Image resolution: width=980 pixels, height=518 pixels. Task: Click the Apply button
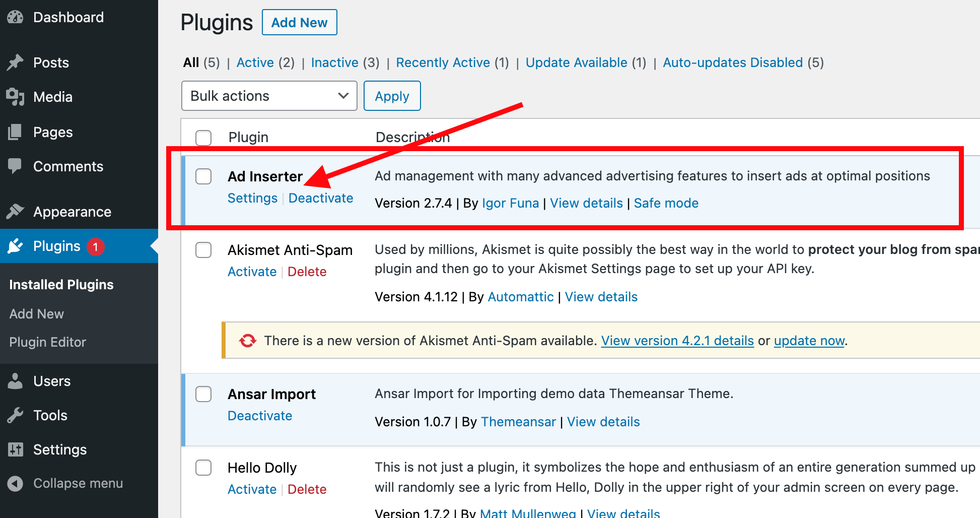pos(392,96)
